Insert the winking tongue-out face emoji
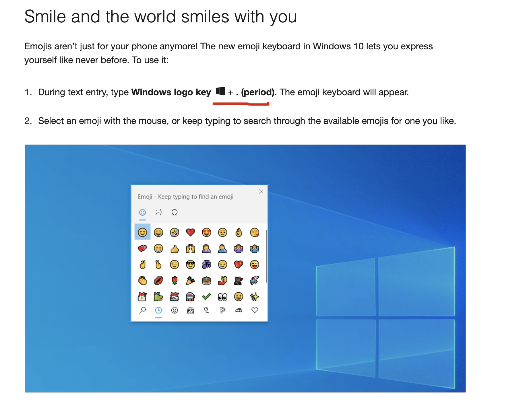The height and width of the screenshot is (420, 527). pyautogui.click(x=255, y=264)
